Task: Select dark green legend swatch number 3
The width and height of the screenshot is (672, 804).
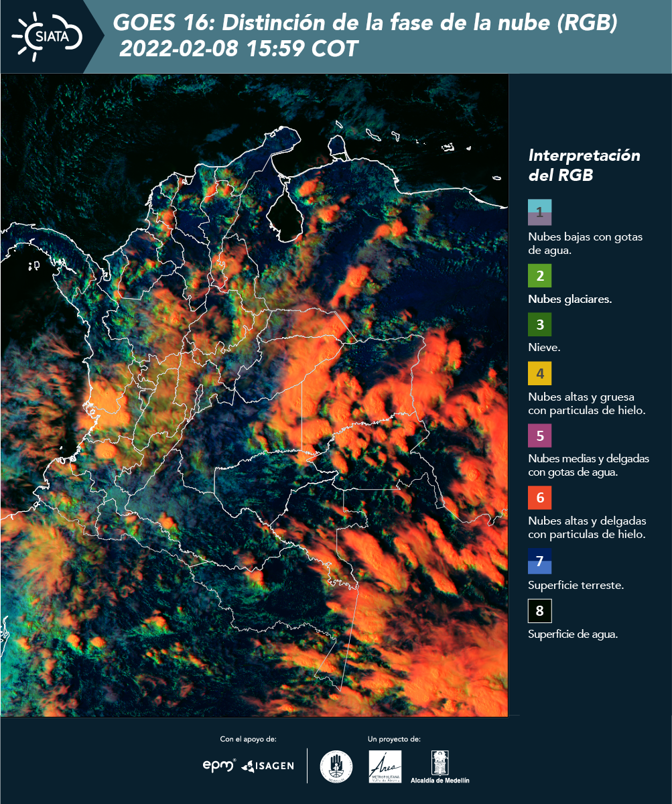Action: point(539,325)
